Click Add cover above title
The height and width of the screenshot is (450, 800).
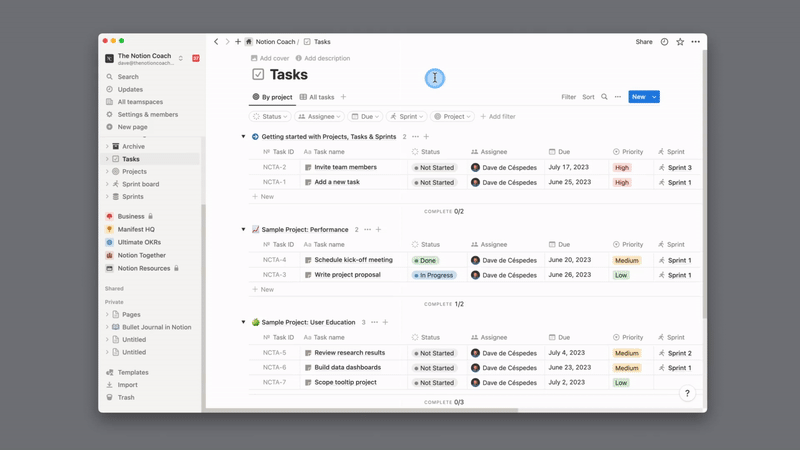[270, 58]
